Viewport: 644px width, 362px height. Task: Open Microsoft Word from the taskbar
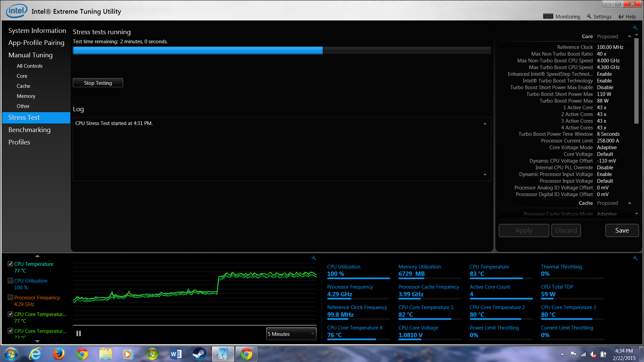[x=176, y=354]
